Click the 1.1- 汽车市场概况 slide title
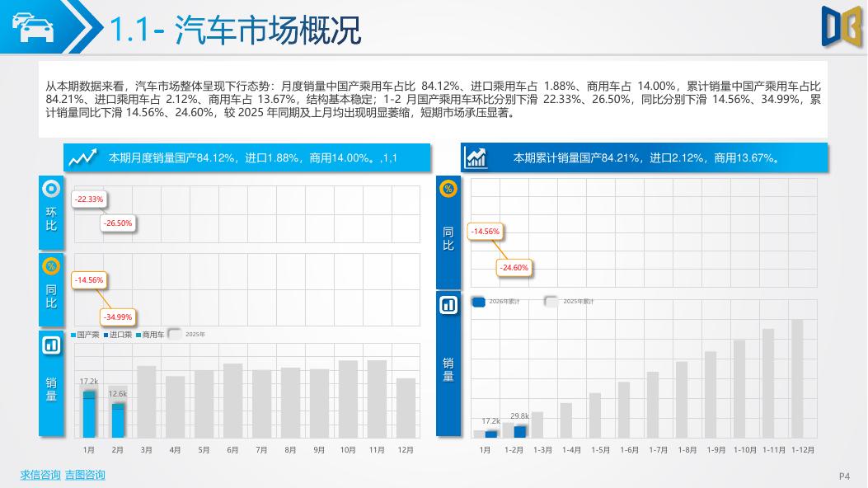Screen dimensions: 868x488 tap(235, 29)
